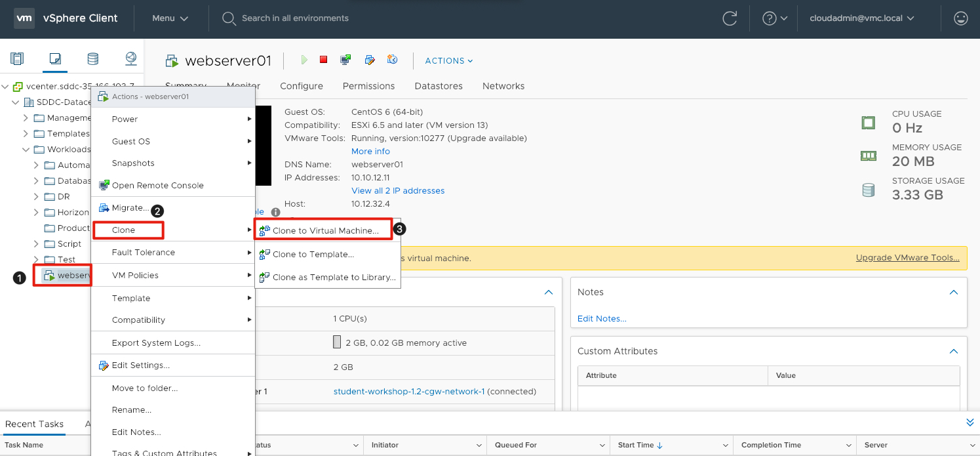Click the red Power Off icon
Image resolution: width=980 pixels, height=456 pixels.
tap(323, 60)
